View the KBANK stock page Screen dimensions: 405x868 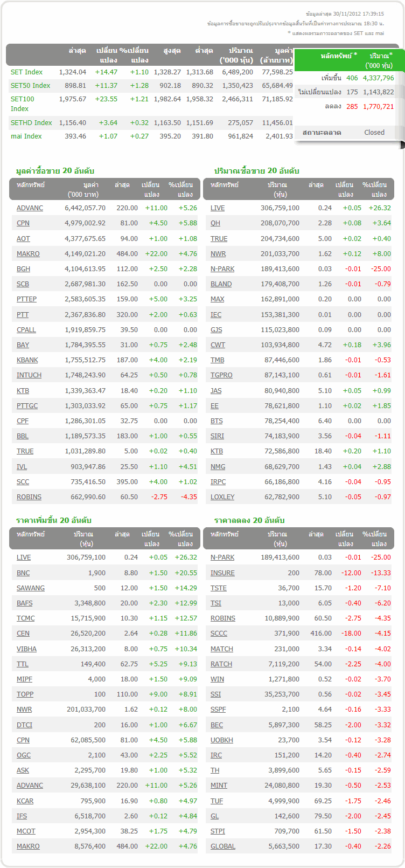pos(27,360)
